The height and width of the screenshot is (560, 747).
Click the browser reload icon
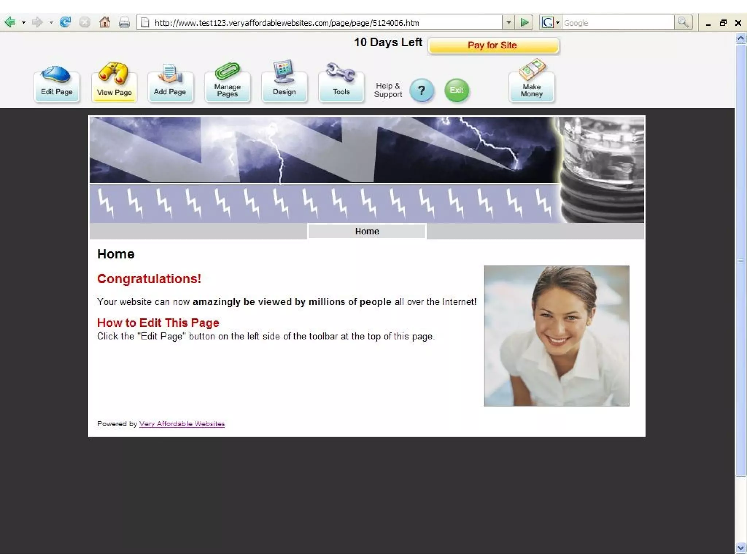[x=65, y=23]
